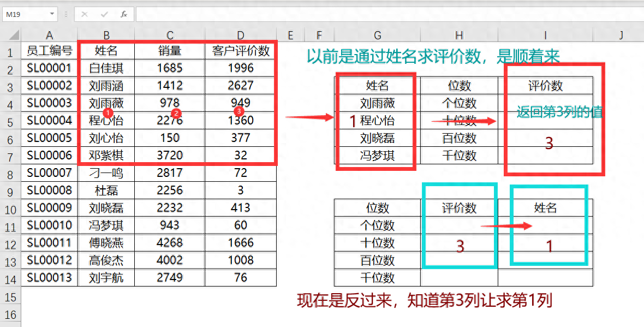
Task: Click name cell 白佳琪
Action: (x=106, y=68)
